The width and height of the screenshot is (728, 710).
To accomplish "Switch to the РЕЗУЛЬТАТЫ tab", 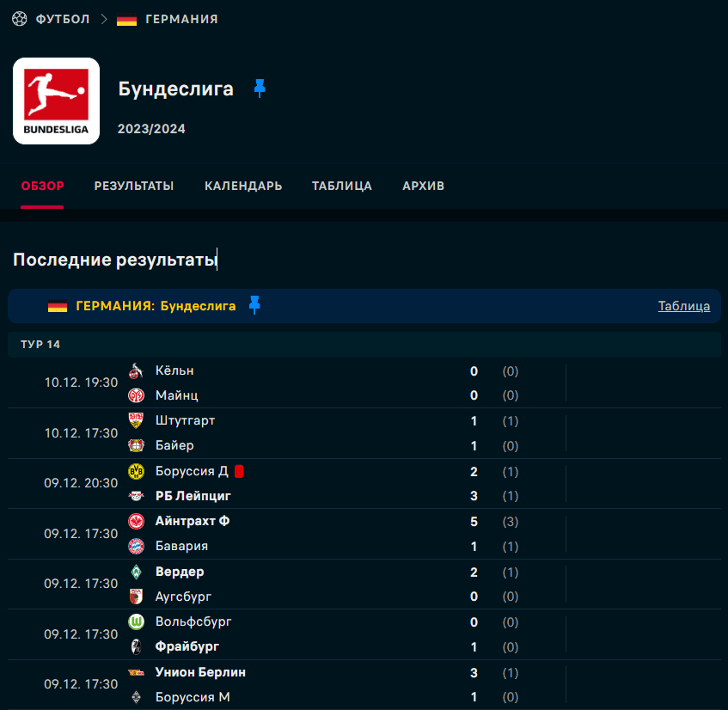I will pyautogui.click(x=134, y=186).
